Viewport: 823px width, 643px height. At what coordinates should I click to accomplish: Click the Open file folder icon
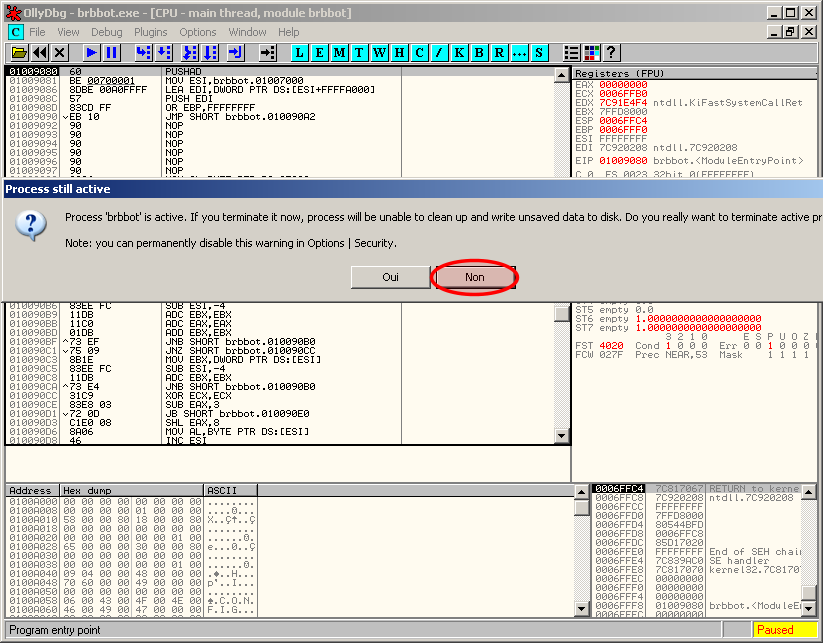(18, 52)
